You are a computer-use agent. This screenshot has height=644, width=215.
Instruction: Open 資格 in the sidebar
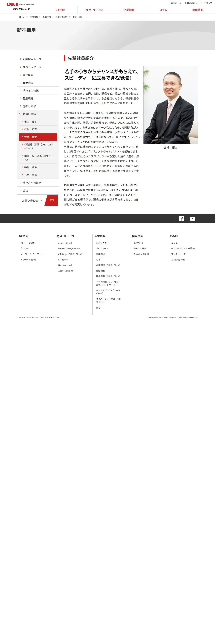coord(38,190)
